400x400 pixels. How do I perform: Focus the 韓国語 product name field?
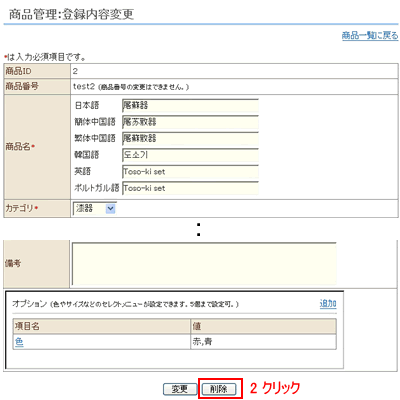(190, 155)
